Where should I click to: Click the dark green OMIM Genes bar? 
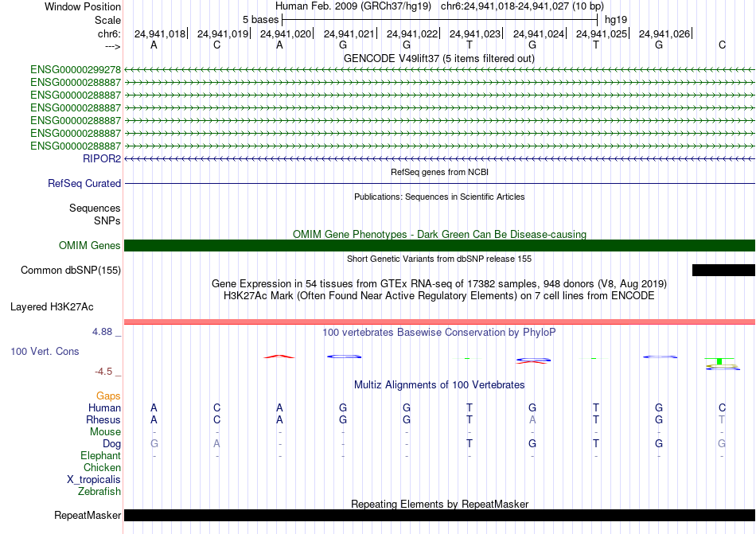coord(439,245)
